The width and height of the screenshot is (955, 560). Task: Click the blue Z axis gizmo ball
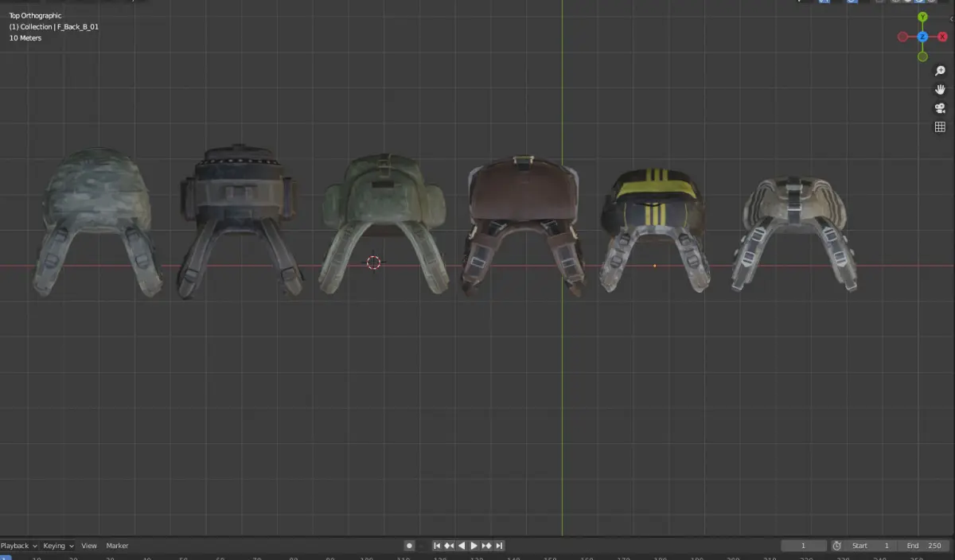tap(922, 37)
